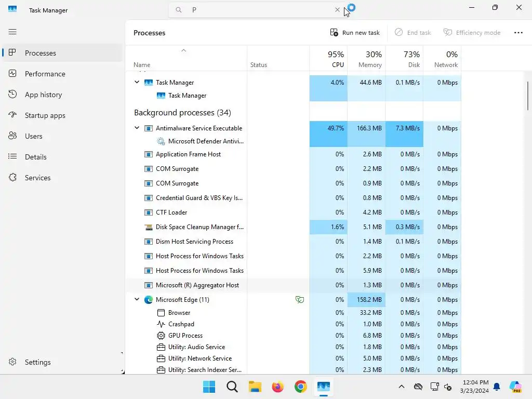The width and height of the screenshot is (532, 399).
Task: Switch to the App history page
Action: click(62, 95)
